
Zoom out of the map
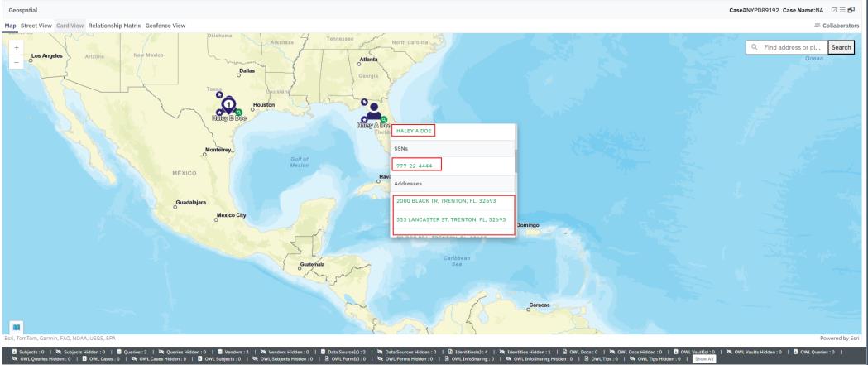17,63
